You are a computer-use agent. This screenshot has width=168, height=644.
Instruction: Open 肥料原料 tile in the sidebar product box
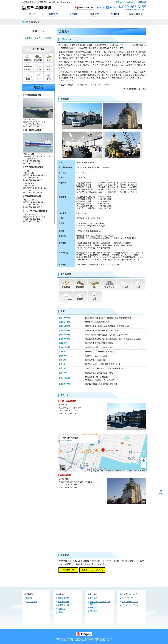38,58
